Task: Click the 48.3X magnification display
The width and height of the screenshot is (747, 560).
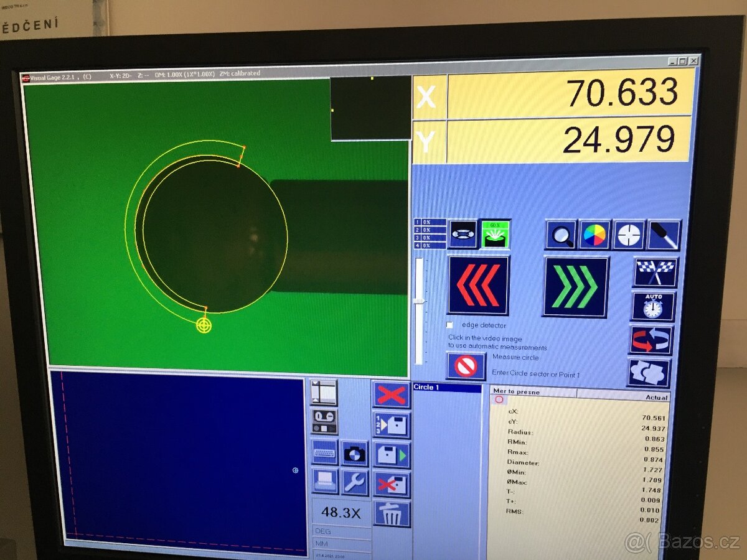Action: (x=341, y=513)
